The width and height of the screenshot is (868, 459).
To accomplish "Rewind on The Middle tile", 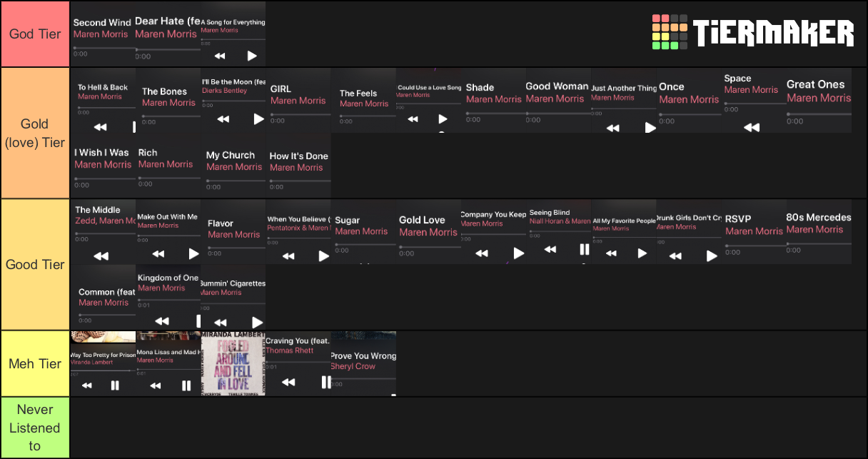I will click(x=101, y=256).
